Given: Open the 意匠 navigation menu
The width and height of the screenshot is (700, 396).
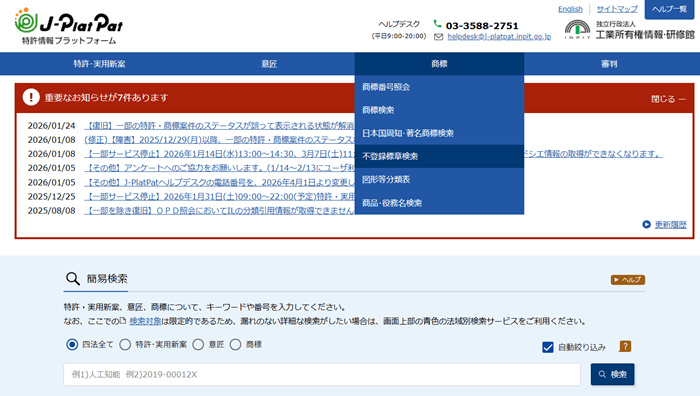Looking at the screenshot, I should point(269,64).
